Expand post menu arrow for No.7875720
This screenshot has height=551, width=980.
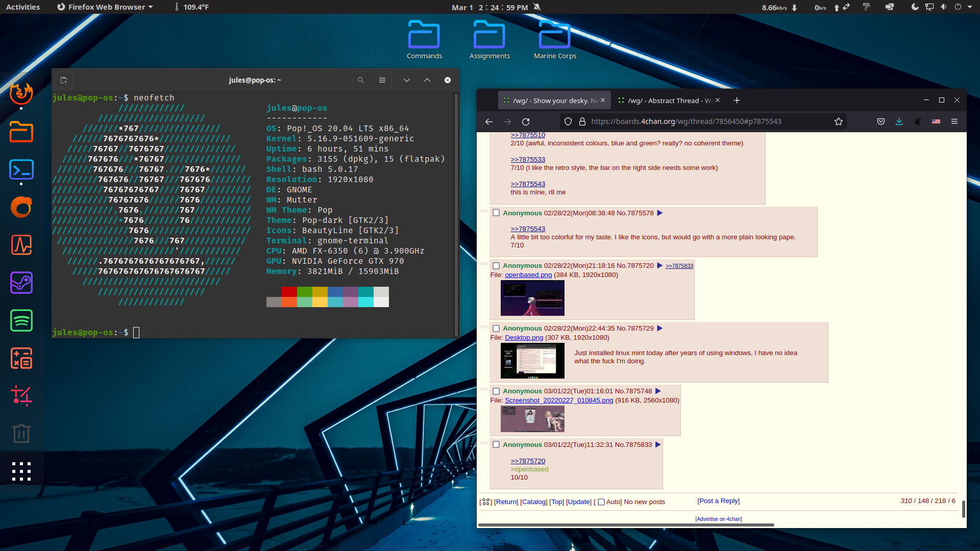(659, 265)
